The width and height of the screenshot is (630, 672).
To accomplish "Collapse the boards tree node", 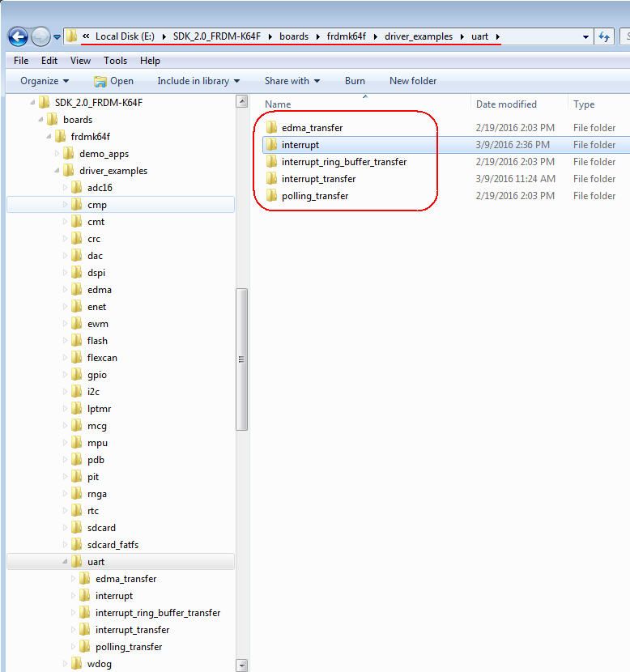I will tap(40, 120).
